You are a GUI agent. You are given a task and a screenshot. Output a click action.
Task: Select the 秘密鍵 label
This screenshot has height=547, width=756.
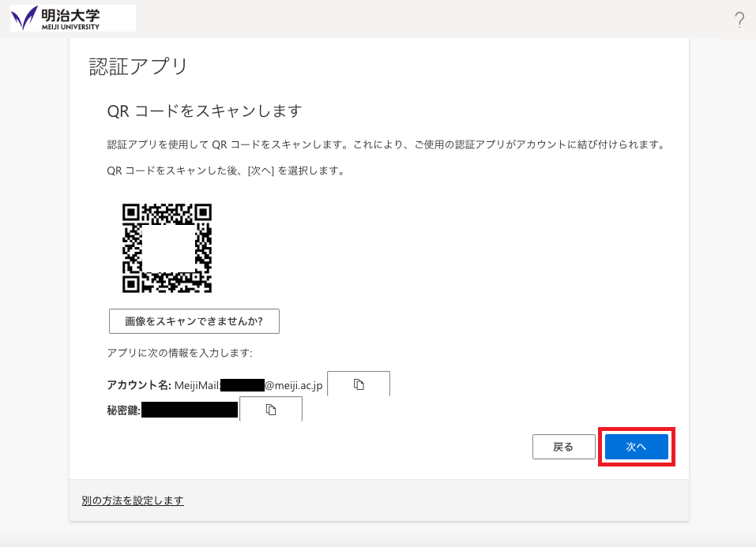(x=123, y=410)
